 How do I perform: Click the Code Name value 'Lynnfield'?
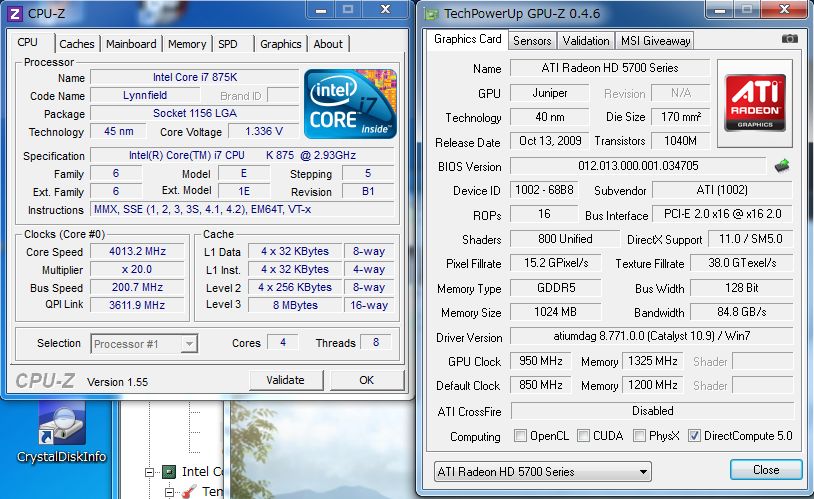(145, 96)
